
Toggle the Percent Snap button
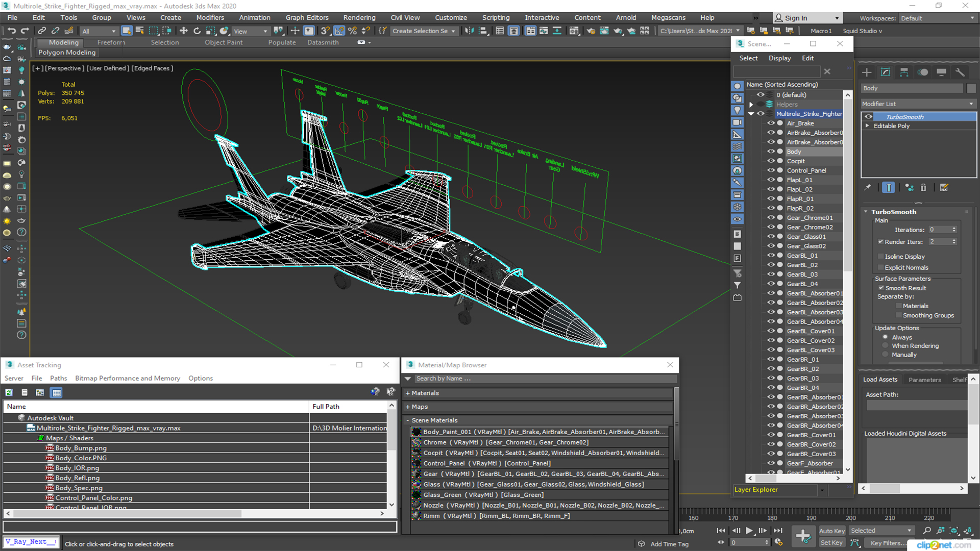(352, 31)
